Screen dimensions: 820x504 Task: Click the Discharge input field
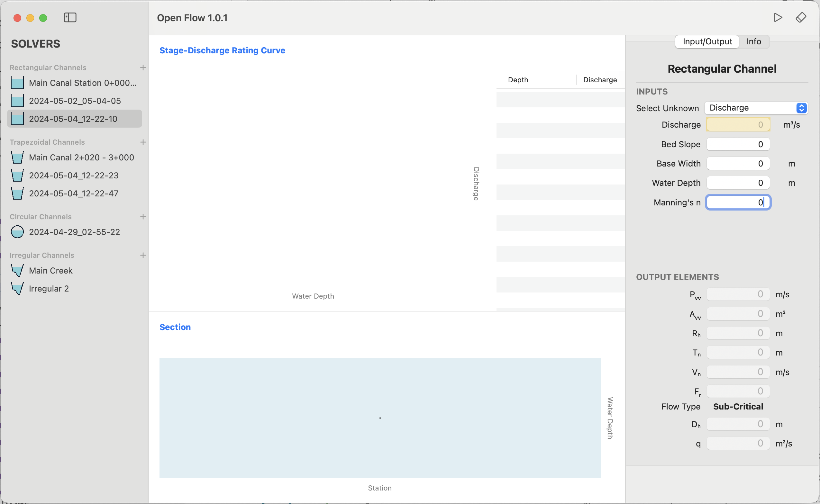(x=738, y=125)
